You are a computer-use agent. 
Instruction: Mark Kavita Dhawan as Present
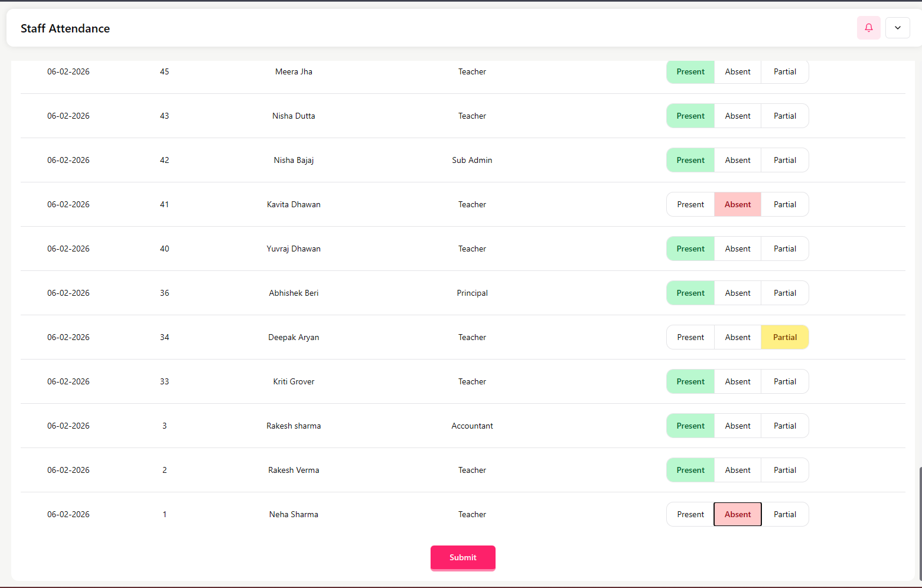[690, 205]
